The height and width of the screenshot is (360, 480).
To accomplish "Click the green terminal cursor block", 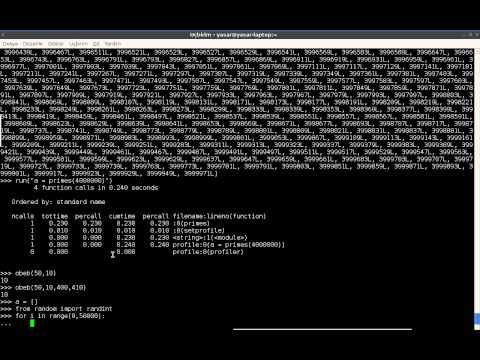I will point(32,323).
